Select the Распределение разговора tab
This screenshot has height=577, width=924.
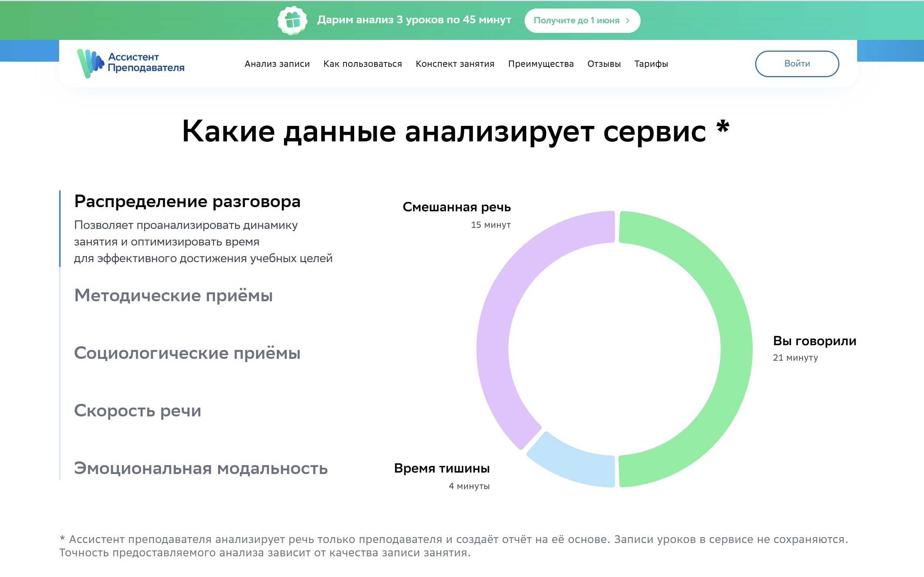point(187,202)
